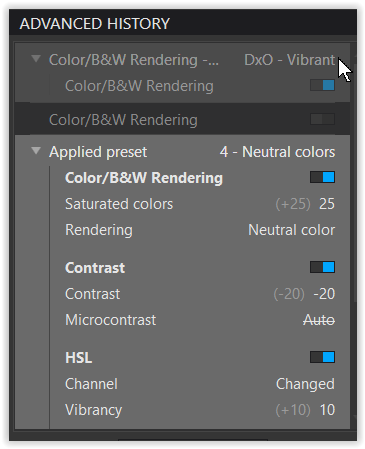Click the 4 - Neutral colors preset name
Image resolution: width=365 pixels, height=449 pixels.
click(x=277, y=152)
